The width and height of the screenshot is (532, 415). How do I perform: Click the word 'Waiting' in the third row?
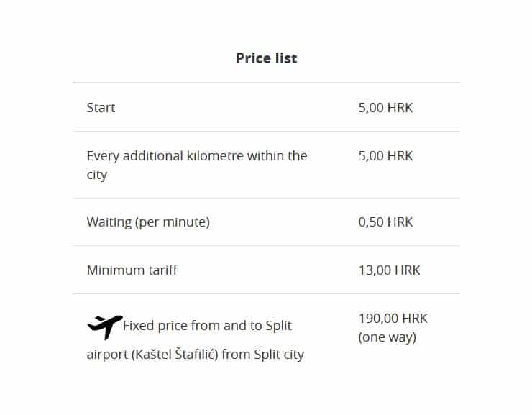109,222
